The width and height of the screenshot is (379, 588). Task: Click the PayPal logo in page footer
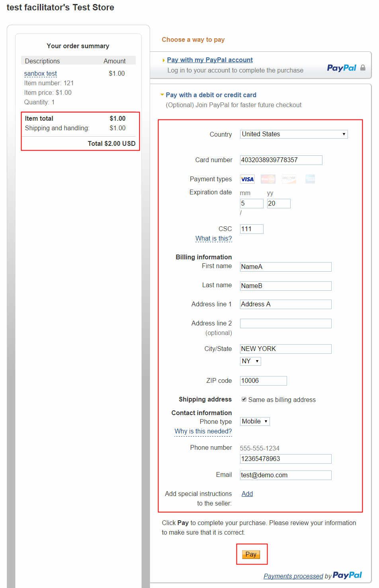pyautogui.click(x=347, y=575)
